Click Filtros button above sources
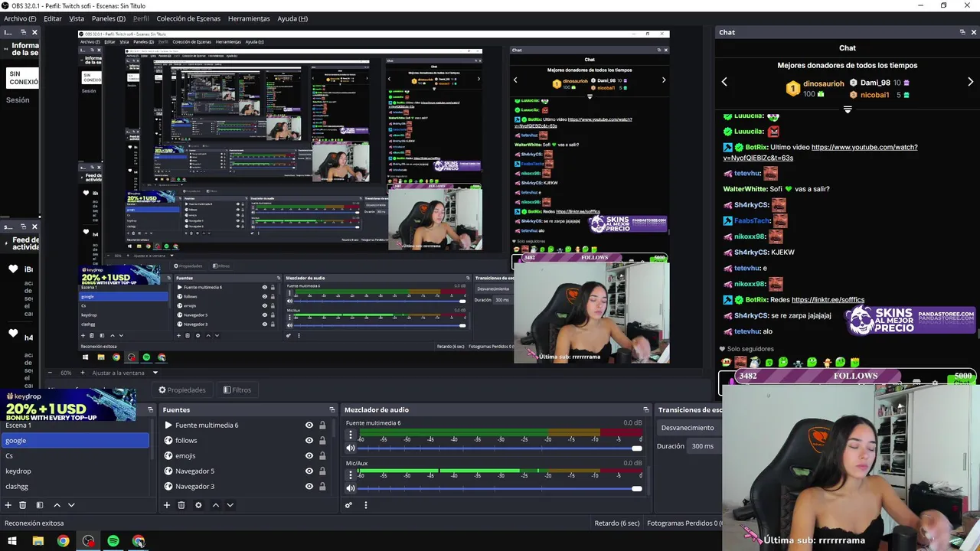Screen dimensions: 980x551 pos(237,390)
